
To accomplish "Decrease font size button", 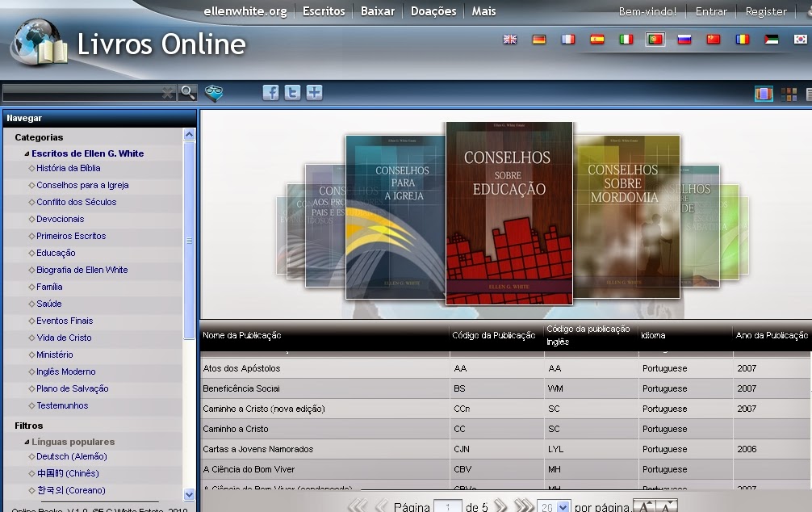I will pyautogui.click(x=667, y=506).
